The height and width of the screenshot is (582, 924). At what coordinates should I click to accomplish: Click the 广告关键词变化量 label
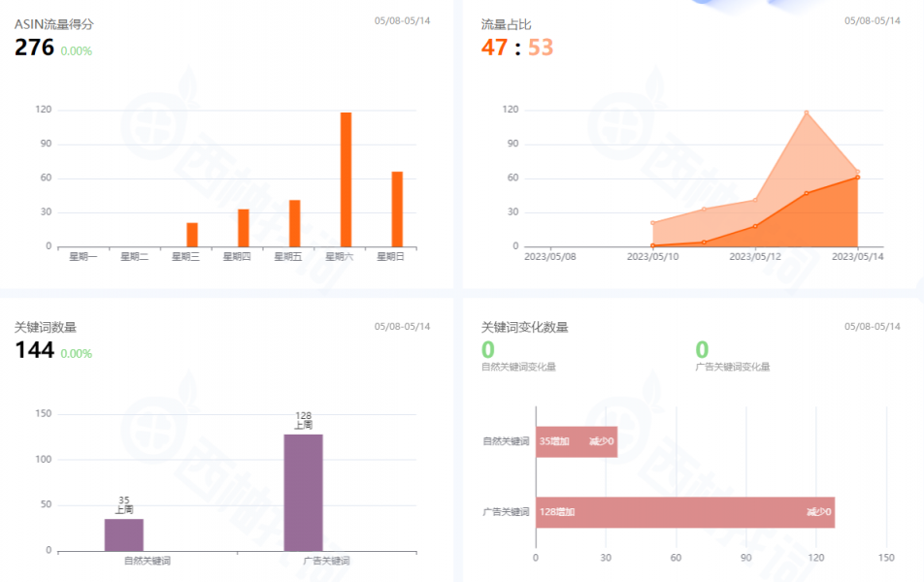733,367
